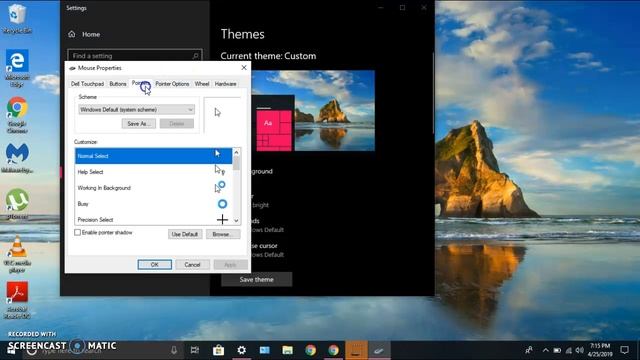Click the taskbar microphone icon
The height and width of the screenshot is (360, 640).
pos(174,350)
